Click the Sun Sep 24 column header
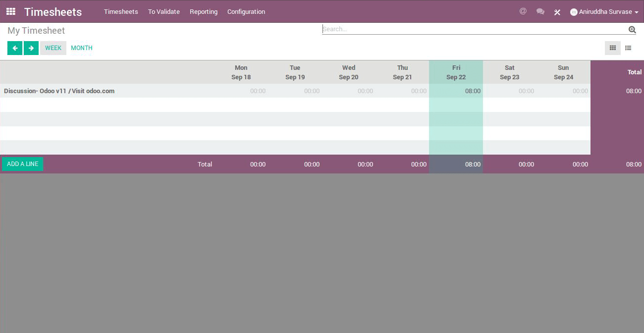This screenshot has width=644, height=333. pos(564,72)
